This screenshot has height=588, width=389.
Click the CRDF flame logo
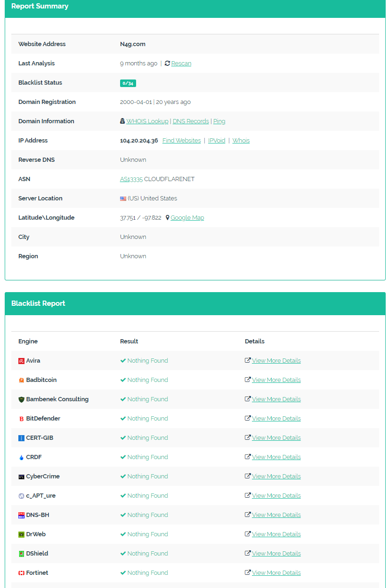[x=21, y=457]
